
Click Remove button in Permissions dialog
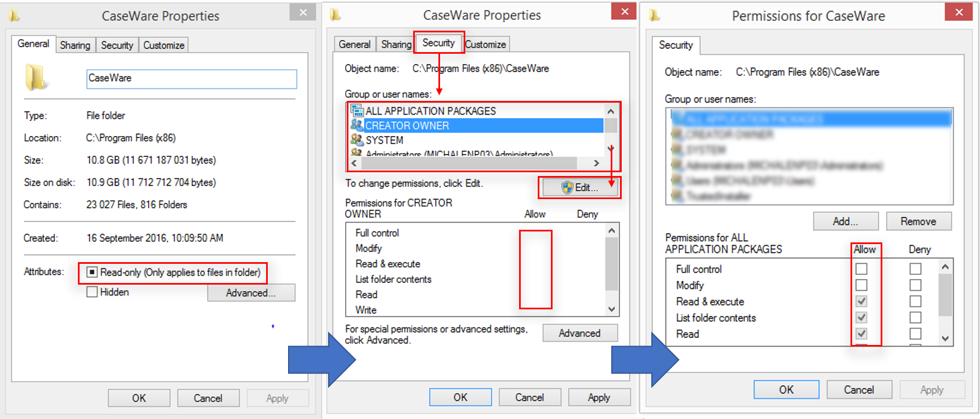[x=919, y=222]
